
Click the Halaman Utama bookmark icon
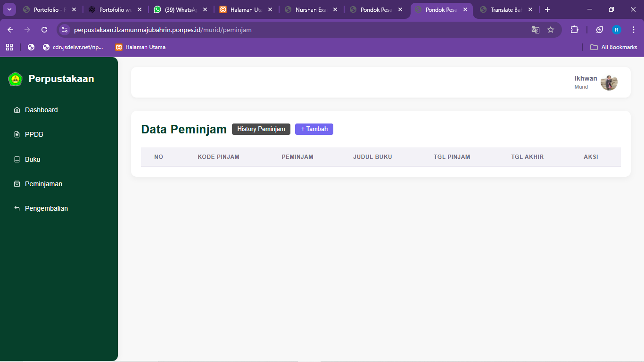pyautogui.click(x=118, y=47)
